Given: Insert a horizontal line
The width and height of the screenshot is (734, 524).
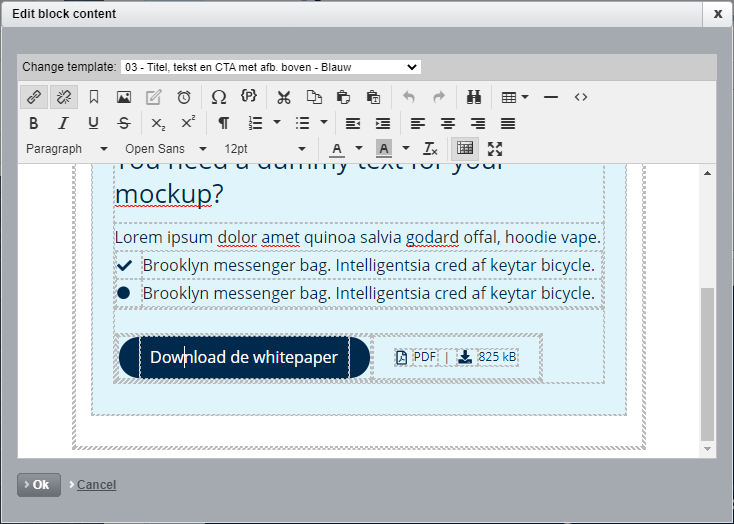Looking at the screenshot, I should 551,97.
